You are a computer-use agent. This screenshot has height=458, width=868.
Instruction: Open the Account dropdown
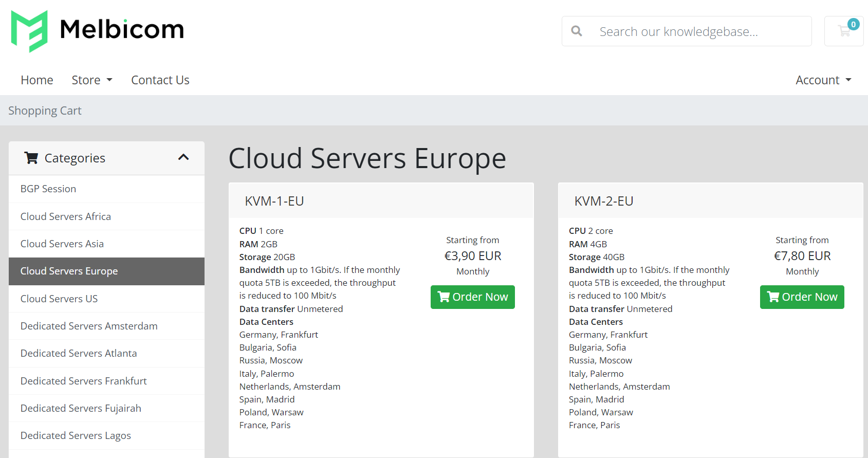click(x=823, y=80)
